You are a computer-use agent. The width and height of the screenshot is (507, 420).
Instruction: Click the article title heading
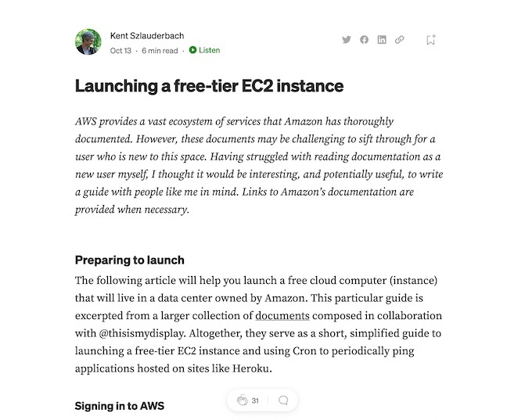[x=209, y=86]
